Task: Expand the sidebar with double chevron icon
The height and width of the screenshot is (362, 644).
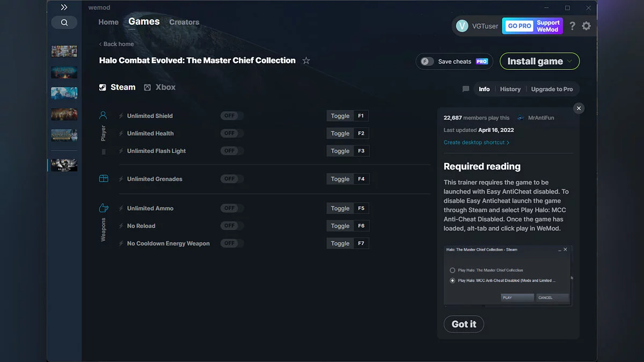Action: pos(64,8)
